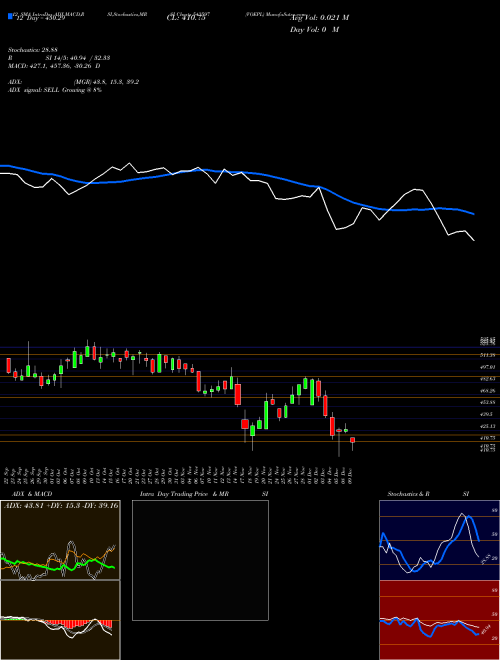
Task: Click the 425.13 price axis label
Action: (x=488, y=426)
